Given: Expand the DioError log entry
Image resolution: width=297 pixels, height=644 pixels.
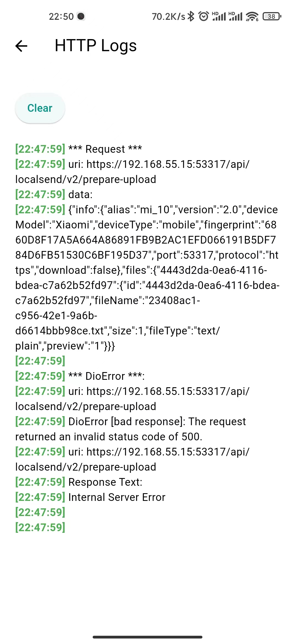Looking at the screenshot, I should pyautogui.click(x=107, y=376).
